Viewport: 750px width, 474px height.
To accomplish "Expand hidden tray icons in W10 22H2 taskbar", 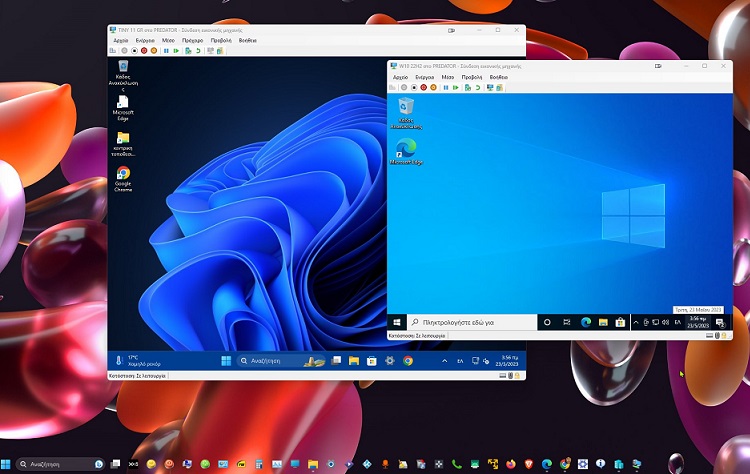I will (x=636, y=322).
